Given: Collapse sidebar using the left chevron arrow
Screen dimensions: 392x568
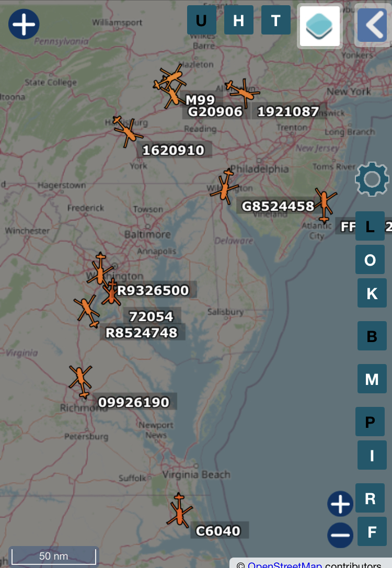Looking at the screenshot, I should pos(372,25).
